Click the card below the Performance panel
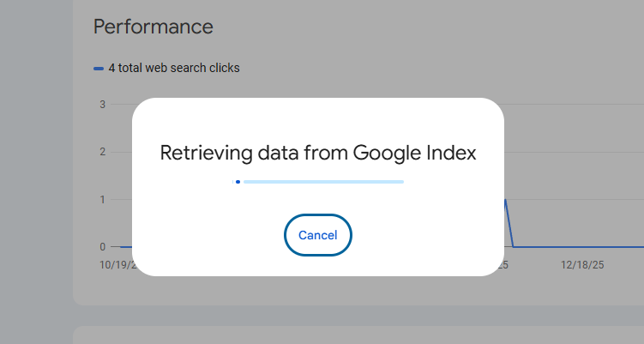Image resolution: width=644 pixels, height=344 pixels. pos(343,335)
